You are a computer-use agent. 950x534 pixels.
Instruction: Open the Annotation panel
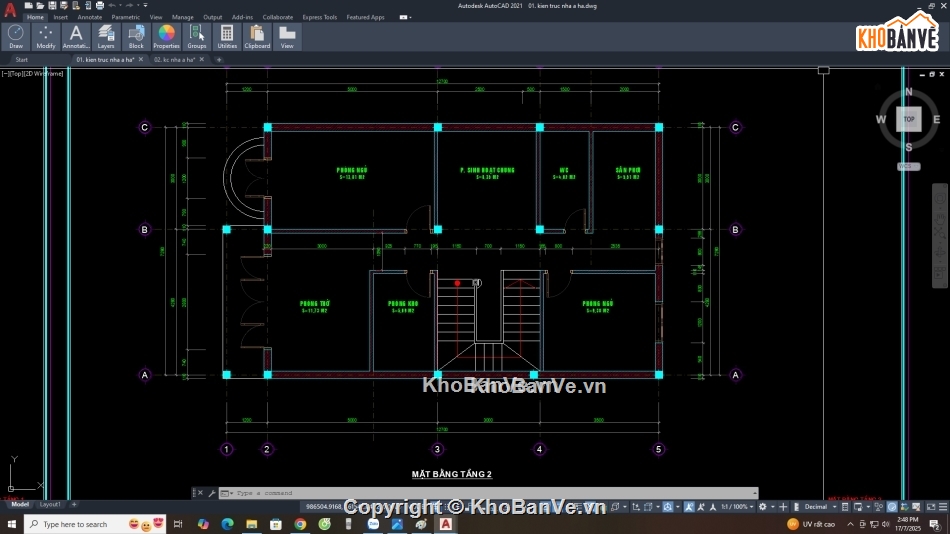click(x=76, y=37)
